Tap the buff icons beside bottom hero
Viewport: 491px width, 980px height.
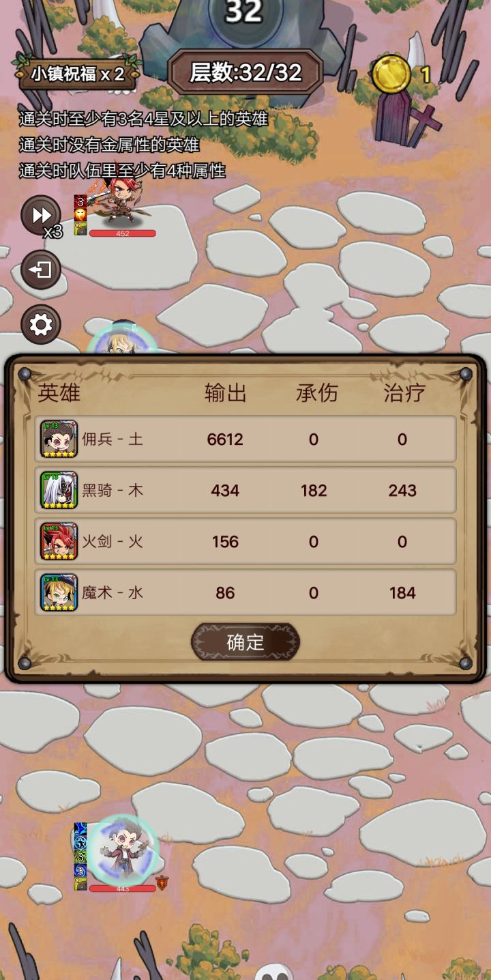tap(80, 856)
